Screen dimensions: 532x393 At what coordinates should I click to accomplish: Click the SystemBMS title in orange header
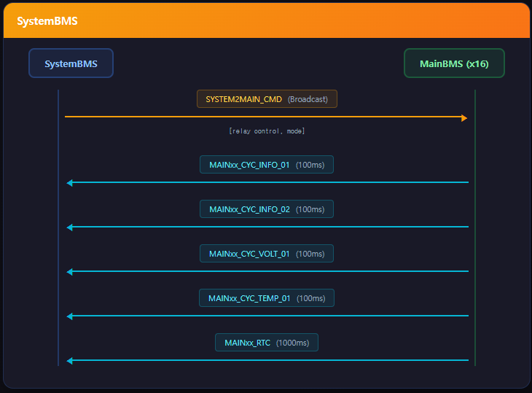[47, 21]
